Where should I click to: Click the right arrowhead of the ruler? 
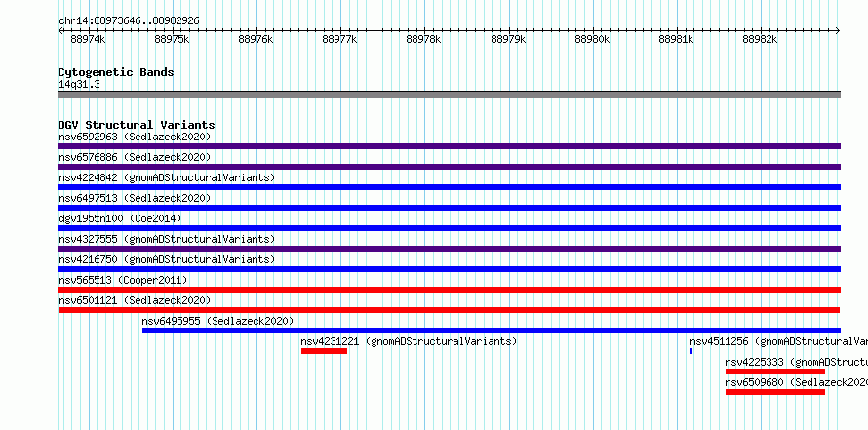(x=838, y=30)
